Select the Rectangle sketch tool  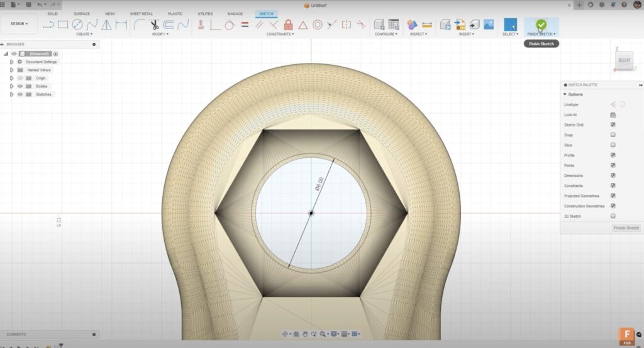[63, 25]
